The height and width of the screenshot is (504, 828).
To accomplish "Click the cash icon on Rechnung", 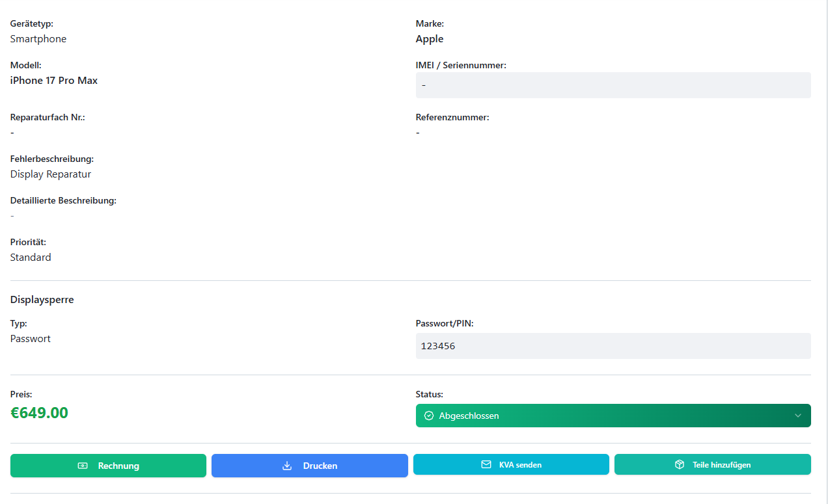I will point(83,466).
